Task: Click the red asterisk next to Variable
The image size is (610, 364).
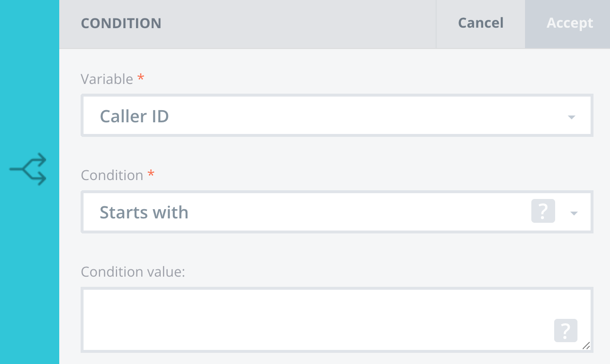Action: [141, 78]
